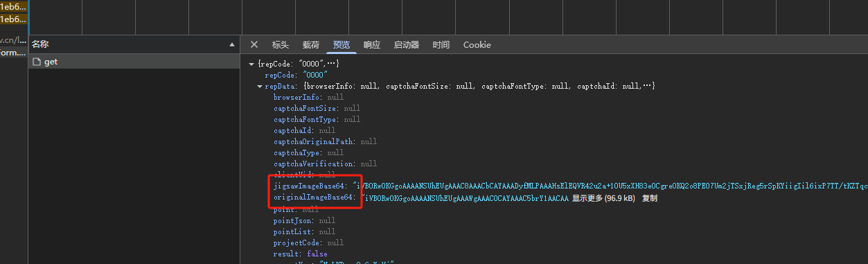868x264 pixels.
Task: Select the pointJson: null line
Action: (x=305, y=220)
